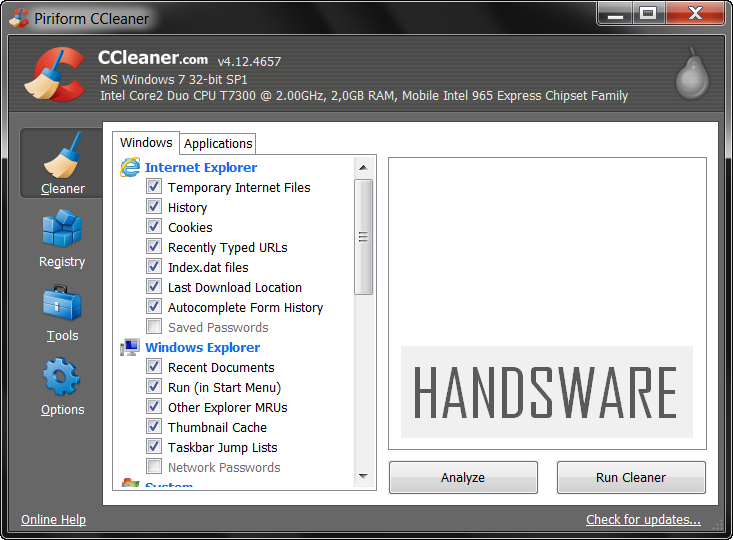Click the Tools label in sidebar

pos(63,336)
